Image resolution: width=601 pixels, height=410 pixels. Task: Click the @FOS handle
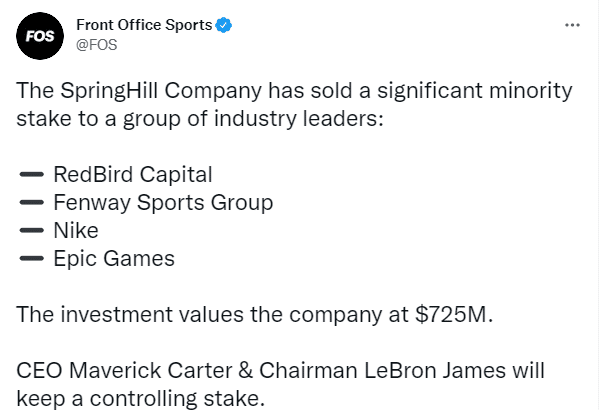click(x=96, y=45)
